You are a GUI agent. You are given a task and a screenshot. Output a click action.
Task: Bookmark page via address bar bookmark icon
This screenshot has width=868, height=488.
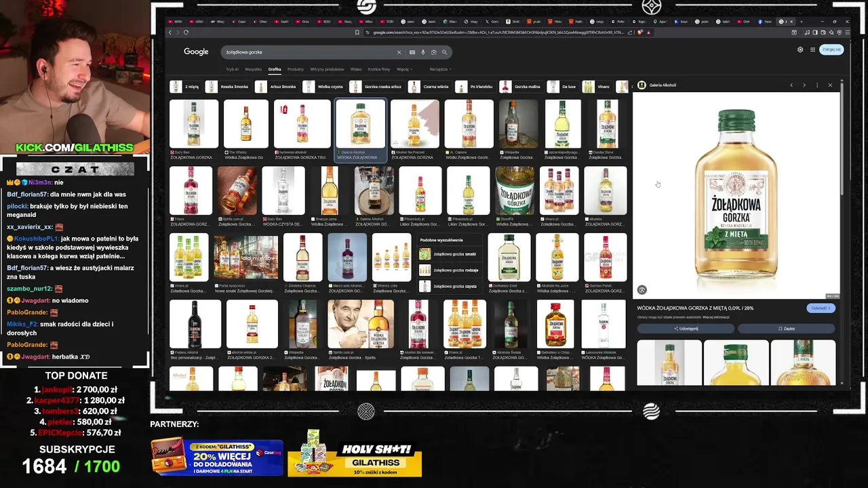[x=357, y=32]
